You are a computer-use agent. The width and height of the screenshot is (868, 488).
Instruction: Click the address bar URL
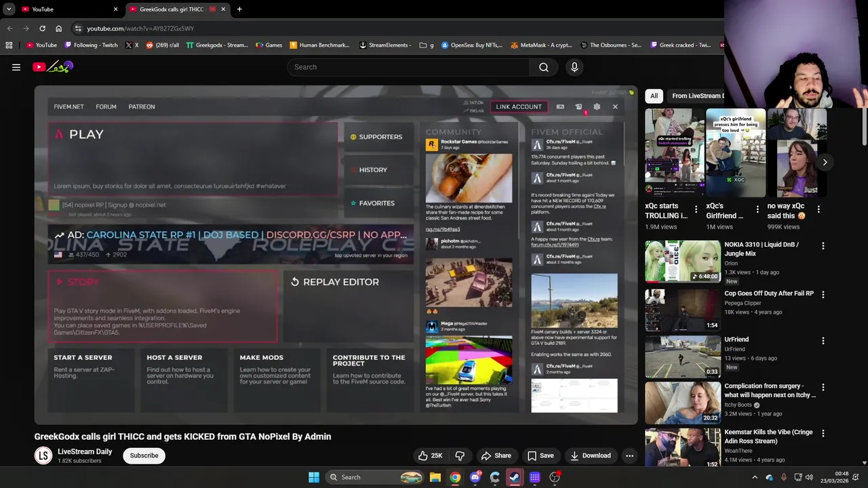click(140, 28)
